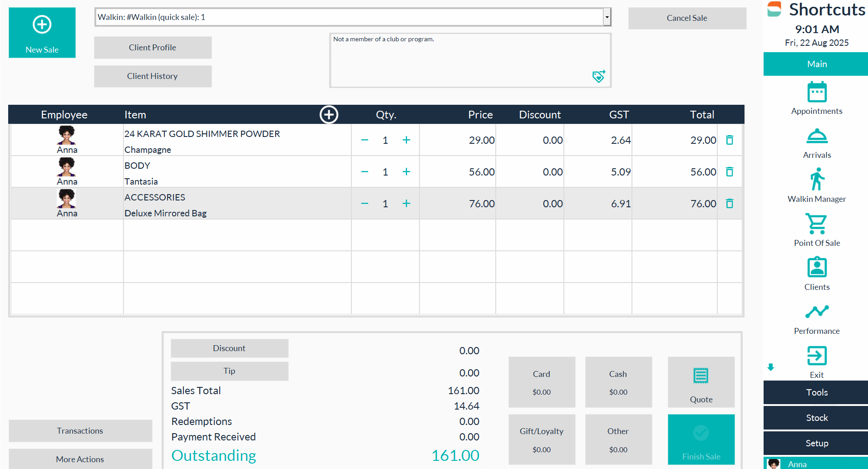Click the loyalty tag icon in membership box
868x469 pixels.
(598, 76)
